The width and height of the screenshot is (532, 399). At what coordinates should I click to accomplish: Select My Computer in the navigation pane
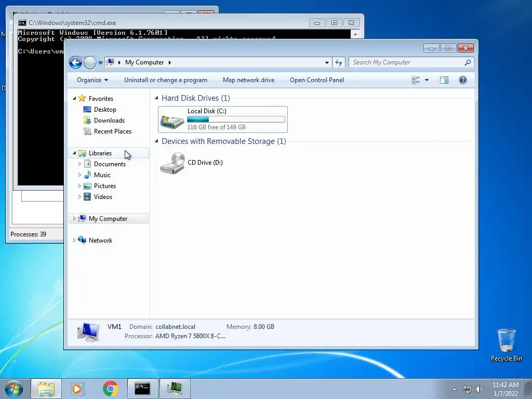108,219
